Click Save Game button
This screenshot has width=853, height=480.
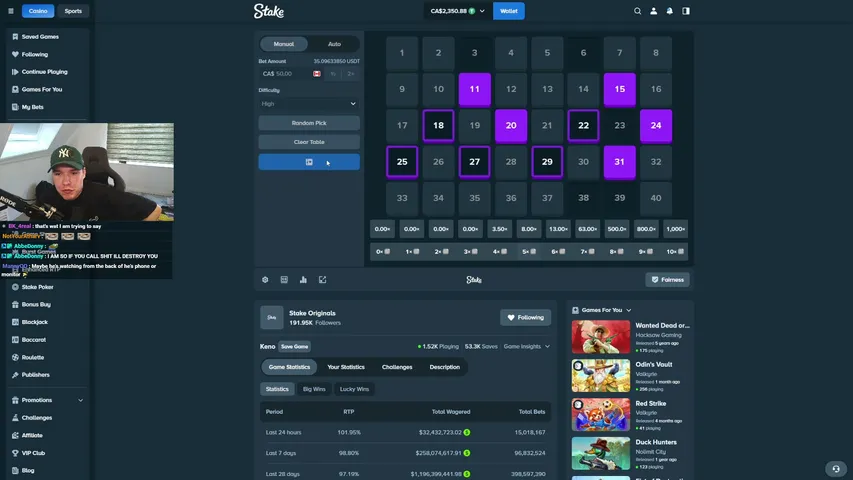coord(294,347)
